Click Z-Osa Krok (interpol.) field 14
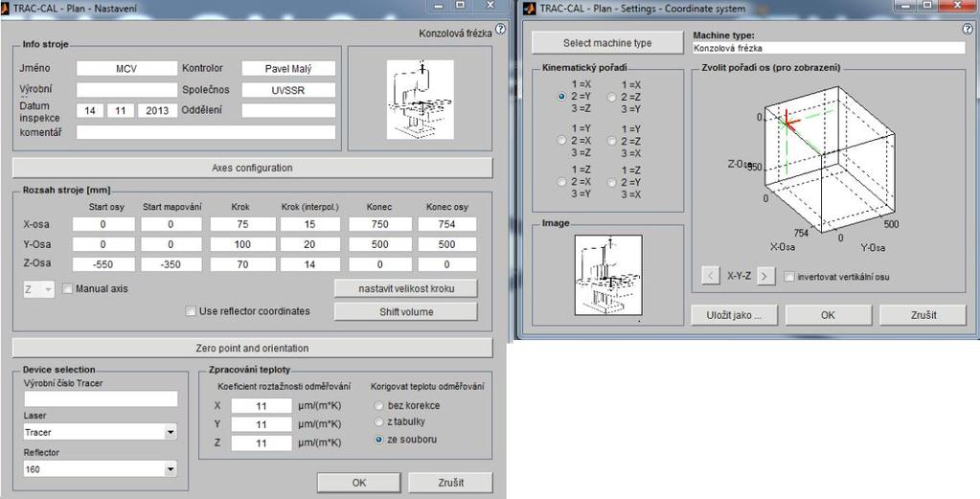980x499 pixels. point(310,264)
